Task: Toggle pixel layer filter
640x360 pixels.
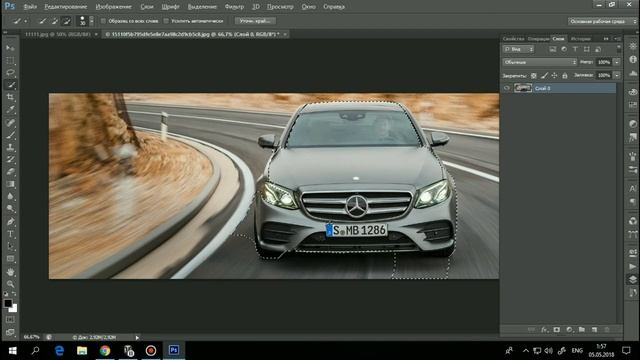Action: (x=553, y=49)
